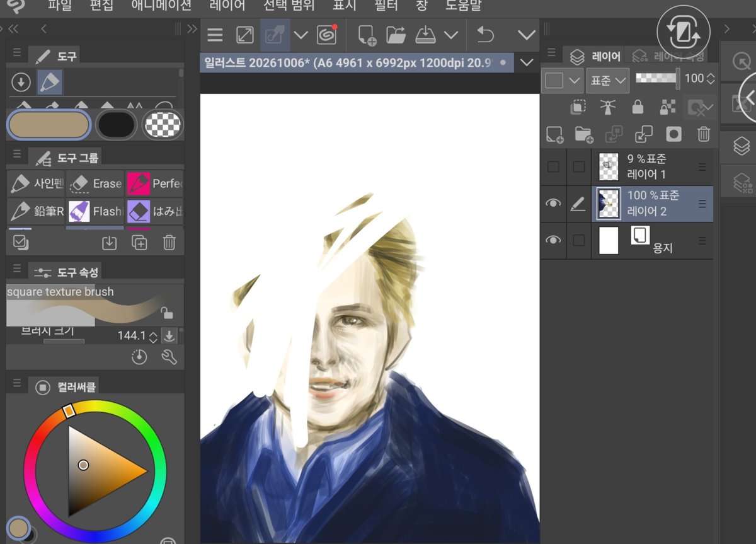Screen dimensions: 756x544
Task: Click the new raster layer icon
Action: pyautogui.click(x=554, y=134)
